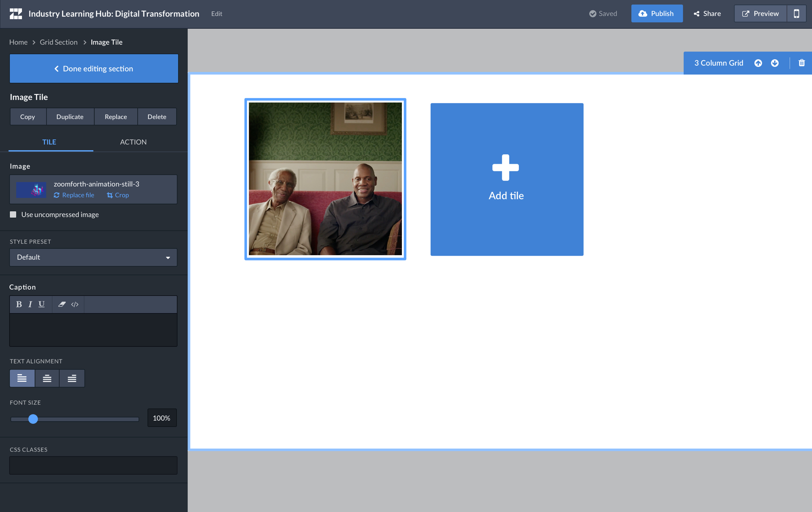Click the underline icon in Caption toolbar
Viewport: 812px width, 512px height.
(41, 304)
